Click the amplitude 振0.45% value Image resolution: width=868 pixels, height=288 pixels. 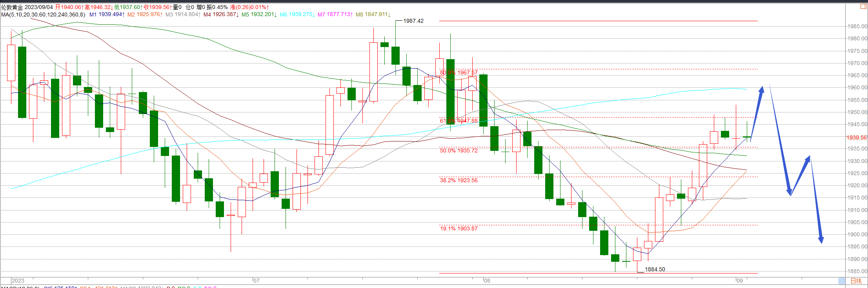tap(217, 7)
